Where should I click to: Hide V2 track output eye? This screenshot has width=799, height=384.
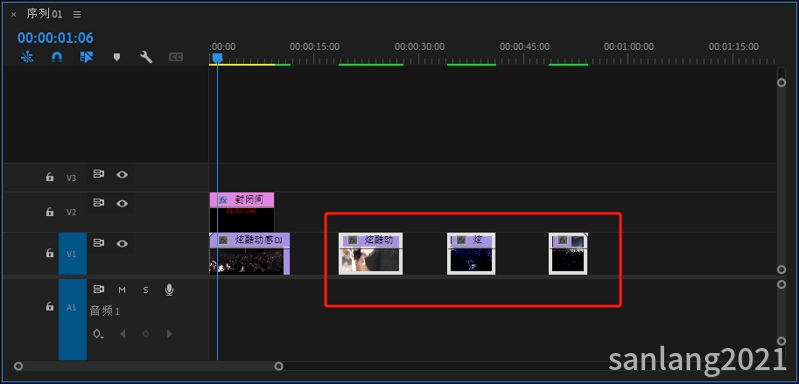point(122,203)
